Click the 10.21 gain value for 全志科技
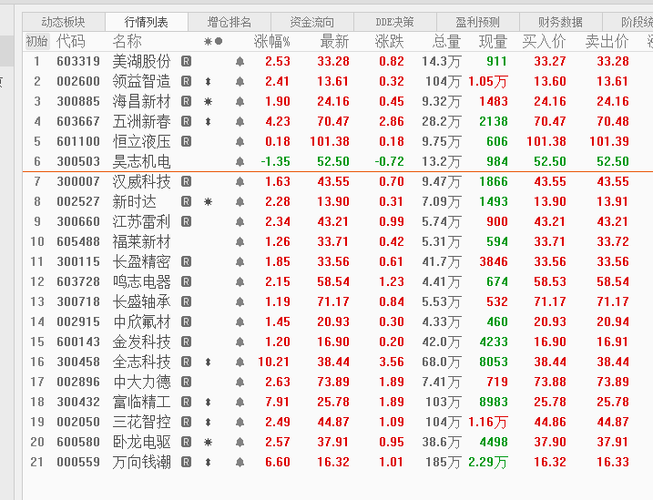The height and width of the screenshot is (500, 653). (274, 362)
